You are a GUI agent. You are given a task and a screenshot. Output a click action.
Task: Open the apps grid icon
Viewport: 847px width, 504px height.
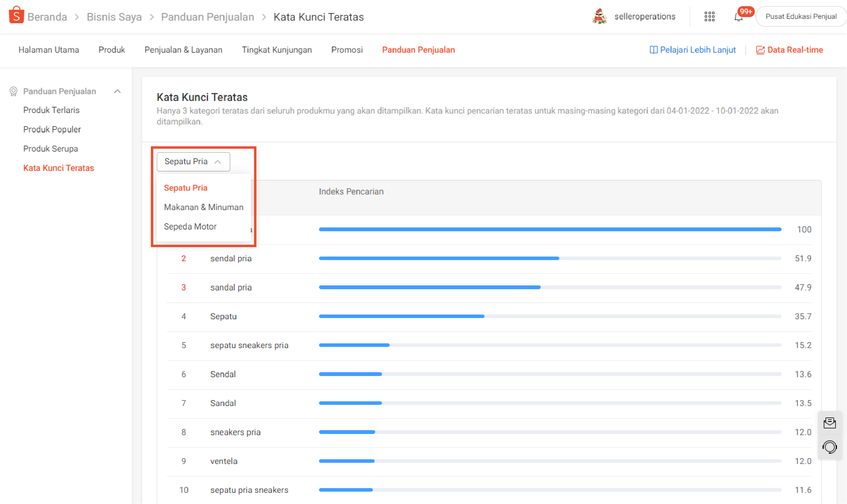tap(709, 17)
